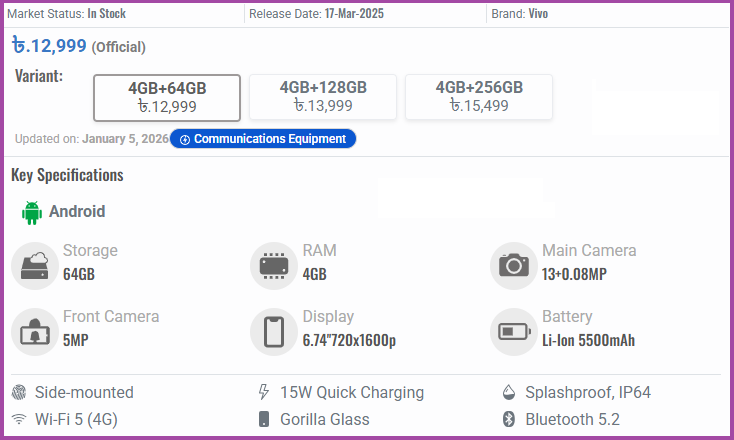Click the Bluetooth 5.2 icon

point(508,419)
